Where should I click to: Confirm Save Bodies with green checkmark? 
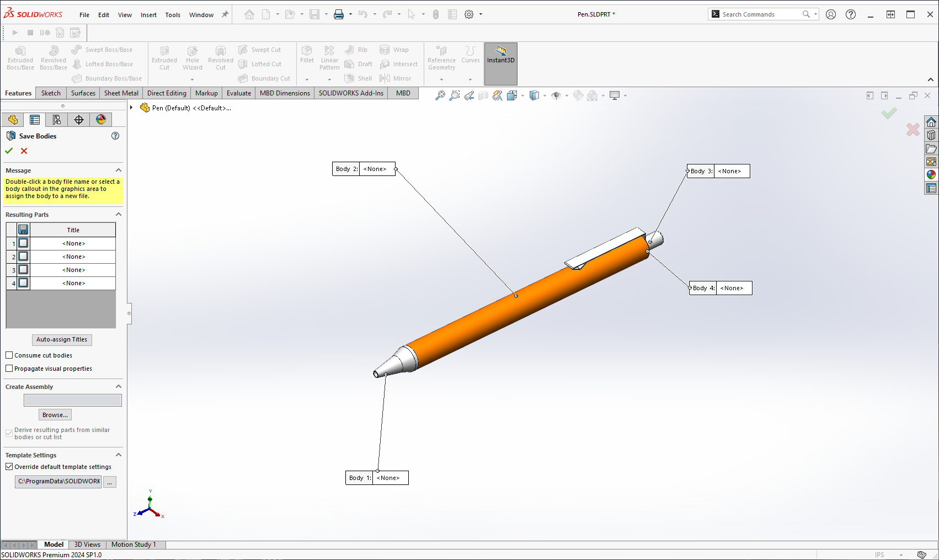(x=9, y=151)
